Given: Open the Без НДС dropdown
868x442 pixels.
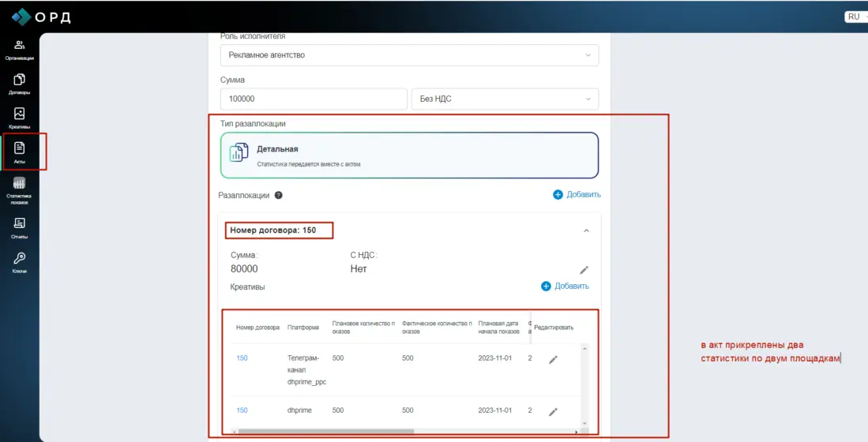Looking at the screenshot, I should point(505,99).
